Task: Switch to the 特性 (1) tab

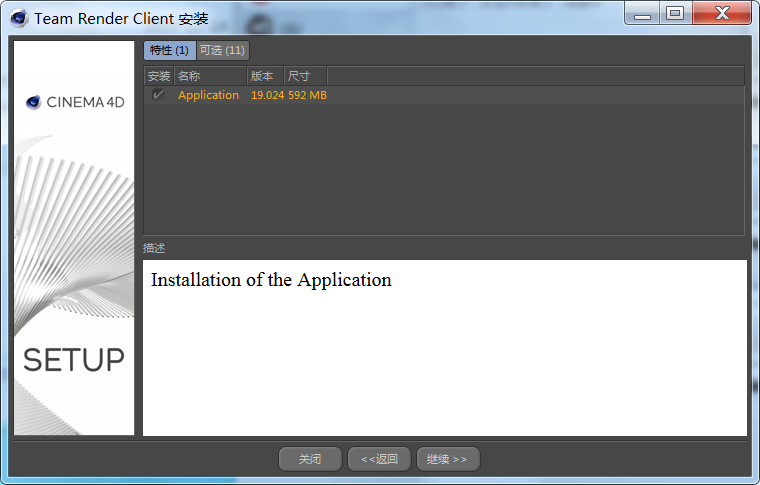Action: (x=169, y=50)
